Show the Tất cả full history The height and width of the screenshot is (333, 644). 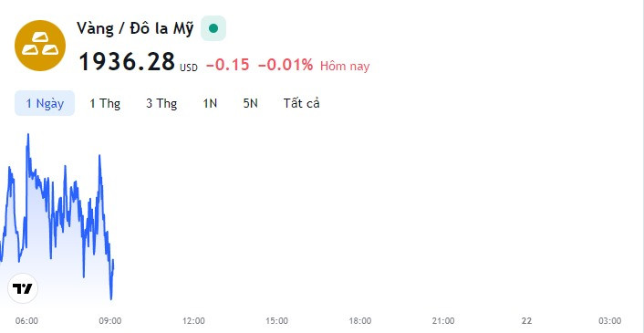pos(301,103)
